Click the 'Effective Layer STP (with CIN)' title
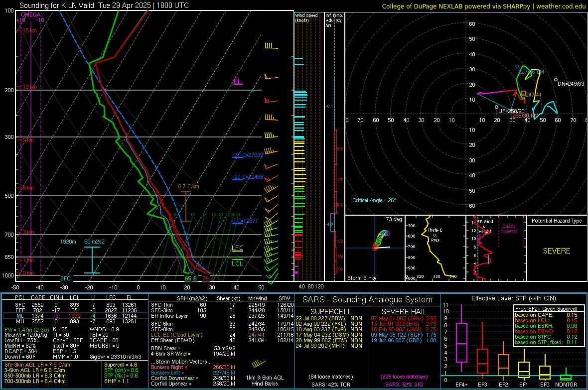Viewport: 588px width, 390px height. (x=514, y=298)
